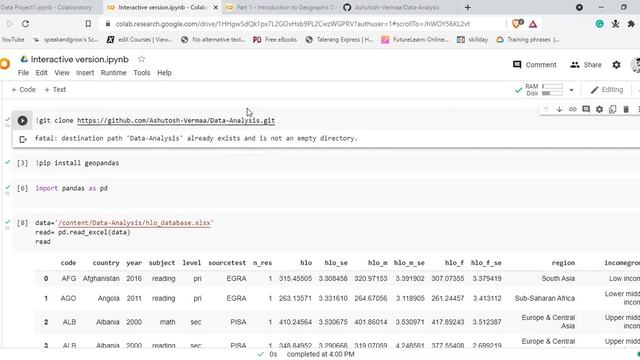Screen dimensions: 640x360
Task: Expand runtime connection dropdown arrow
Action: [x=571, y=90]
